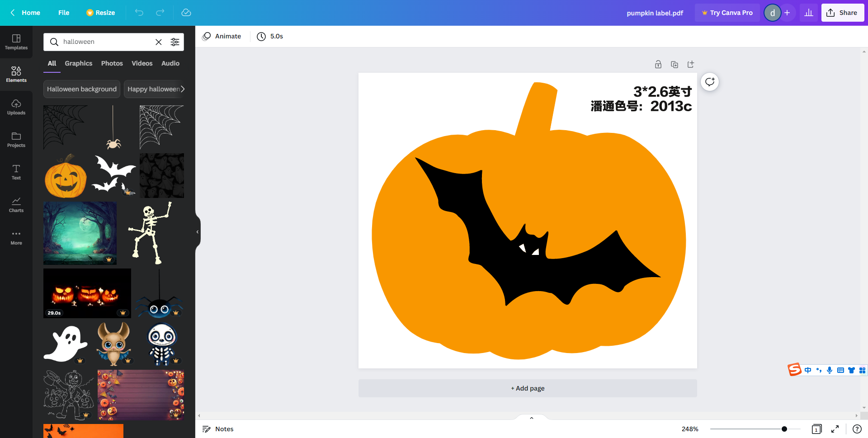
Task: Click the zoom slider handle
Action: 784,429
